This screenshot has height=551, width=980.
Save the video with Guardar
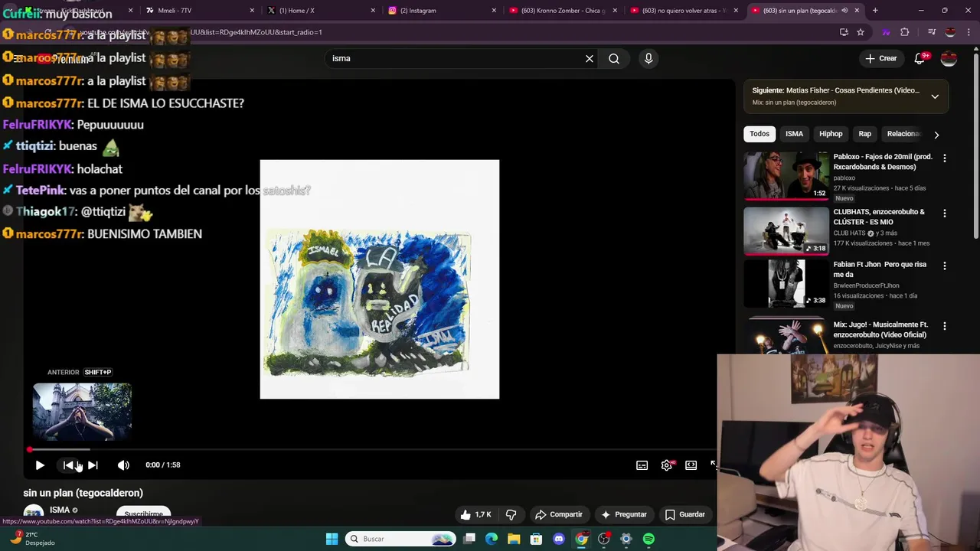point(685,514)
